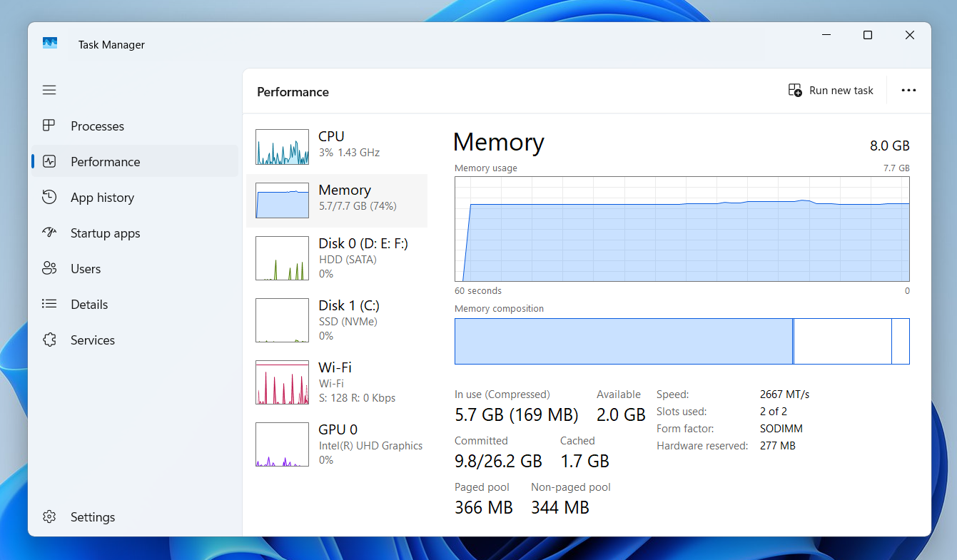This screenshot has width=957, height=560.
Task: Select Disk 0 (D: E: F:) graph
Action: pos(282,258)
